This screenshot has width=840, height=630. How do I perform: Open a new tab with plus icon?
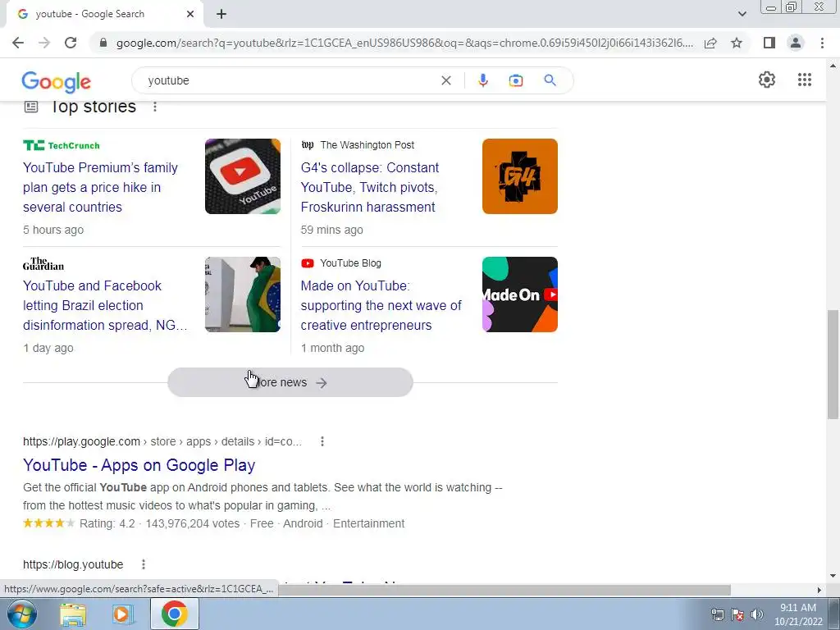[221, 14]
